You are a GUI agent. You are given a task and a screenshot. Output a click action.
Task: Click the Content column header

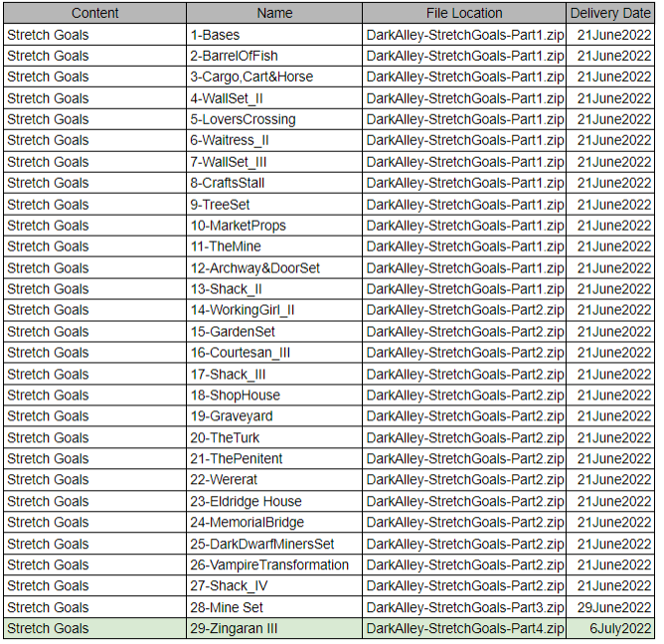point(94,13)
